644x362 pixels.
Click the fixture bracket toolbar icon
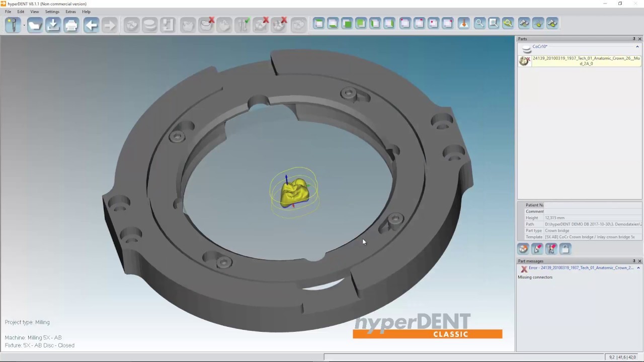168,25
